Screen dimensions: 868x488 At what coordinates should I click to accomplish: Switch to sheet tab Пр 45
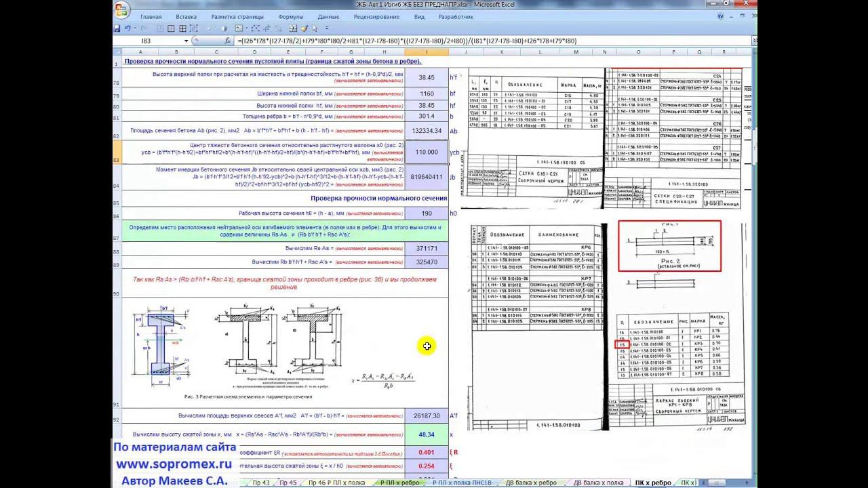[288, 483]
